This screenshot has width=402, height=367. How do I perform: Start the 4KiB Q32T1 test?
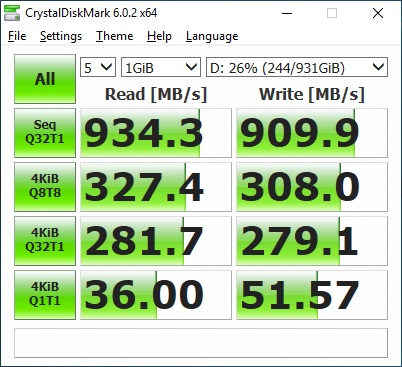tap(45, 241)
